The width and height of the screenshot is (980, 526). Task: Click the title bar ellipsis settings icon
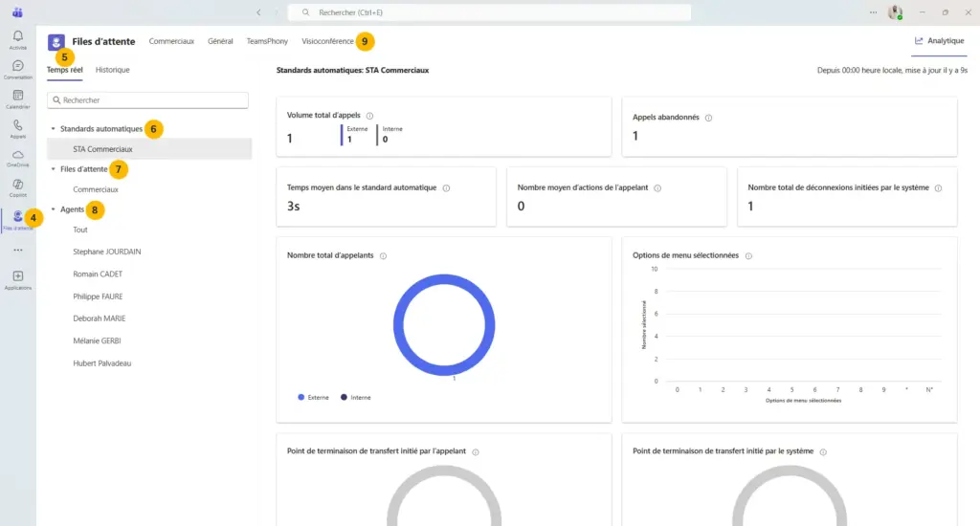[873, 12]
